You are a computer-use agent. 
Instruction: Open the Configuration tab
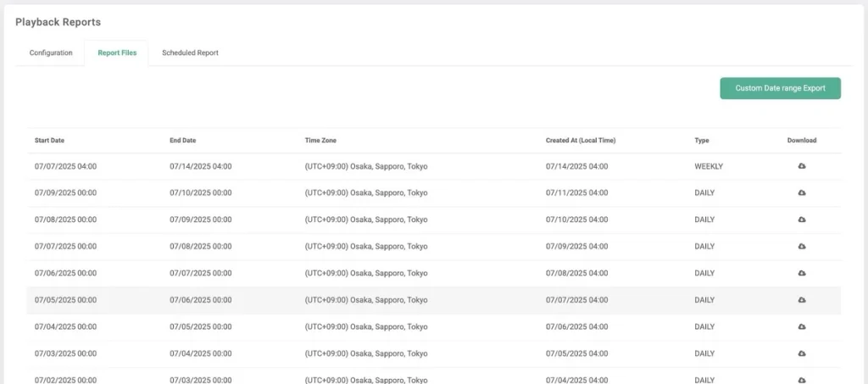pyautogui.click(x=51, y=53)
